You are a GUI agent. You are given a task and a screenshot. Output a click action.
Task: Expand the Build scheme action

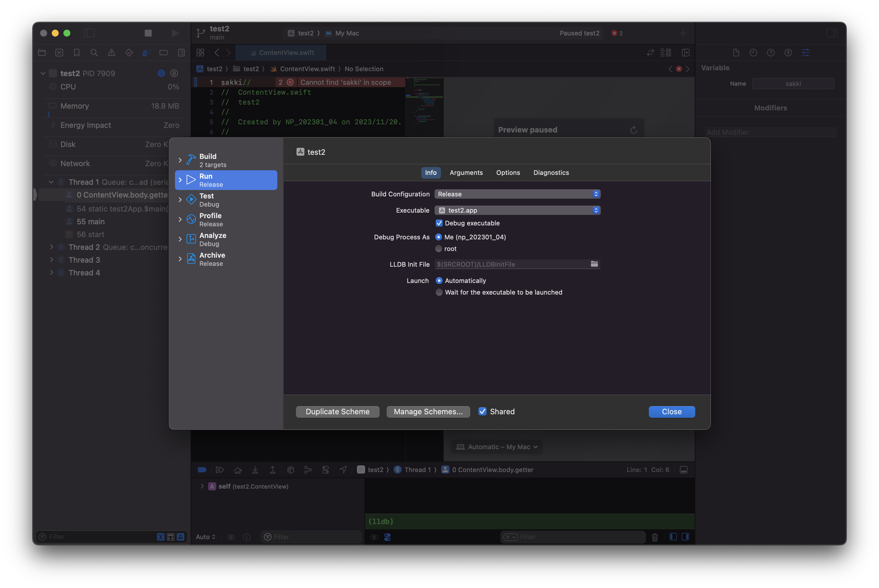click(180, 160)
